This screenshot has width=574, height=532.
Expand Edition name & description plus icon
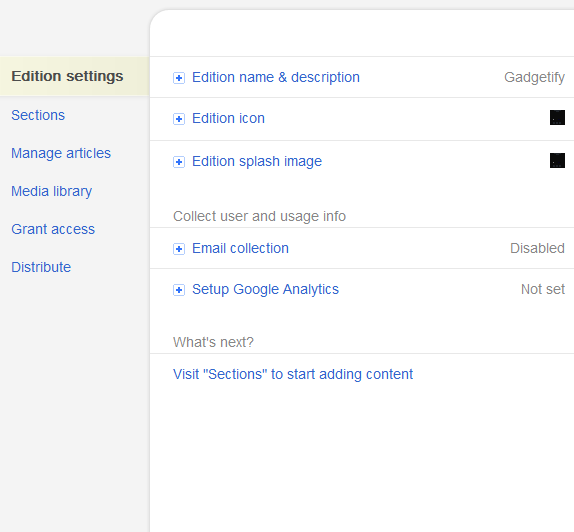pyautogui.click(x=179, y=78)
